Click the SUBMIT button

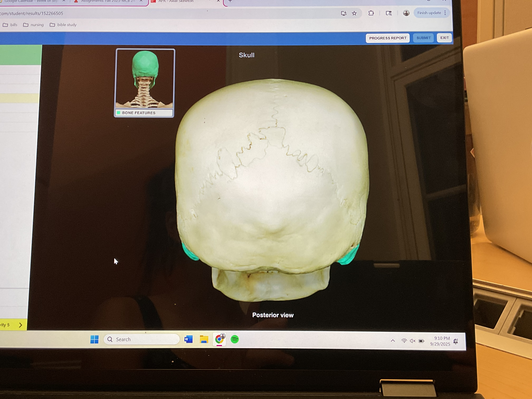pos(423,38)
